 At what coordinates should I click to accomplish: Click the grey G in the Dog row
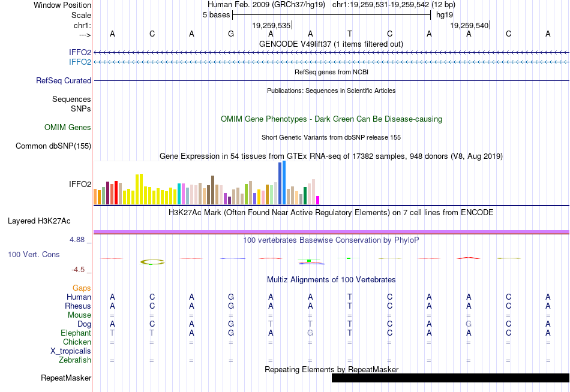pos(469,324)
